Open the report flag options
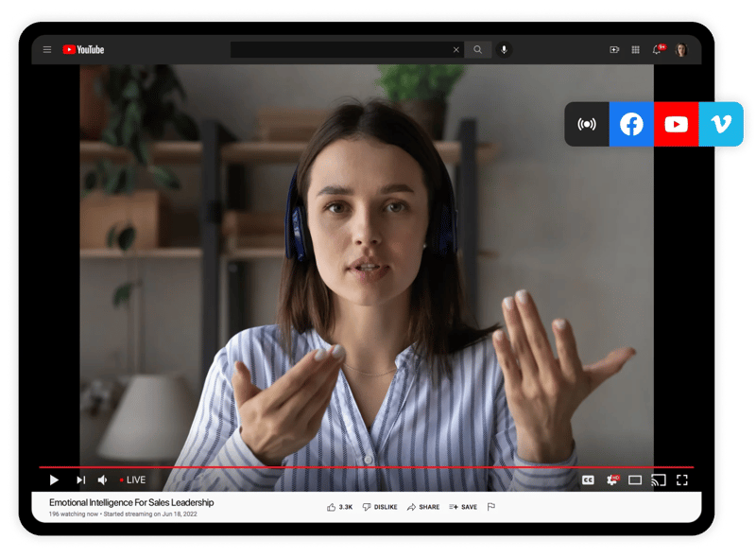 coord(490,507)
